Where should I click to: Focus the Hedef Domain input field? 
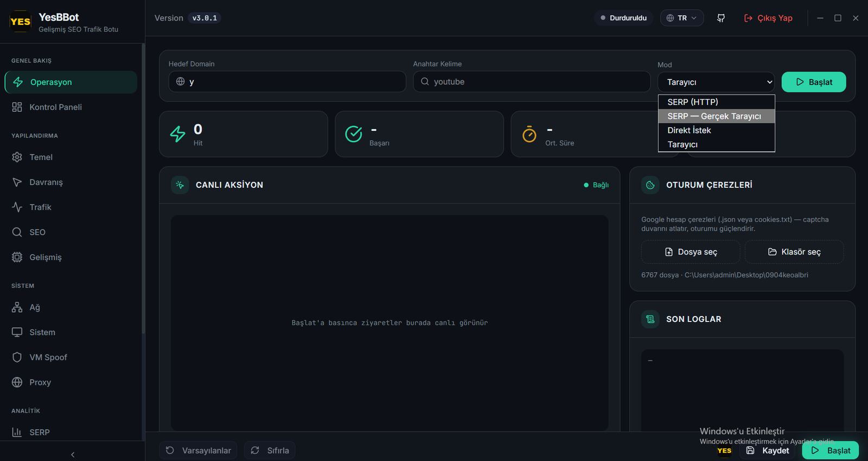(x=287, y=81)
